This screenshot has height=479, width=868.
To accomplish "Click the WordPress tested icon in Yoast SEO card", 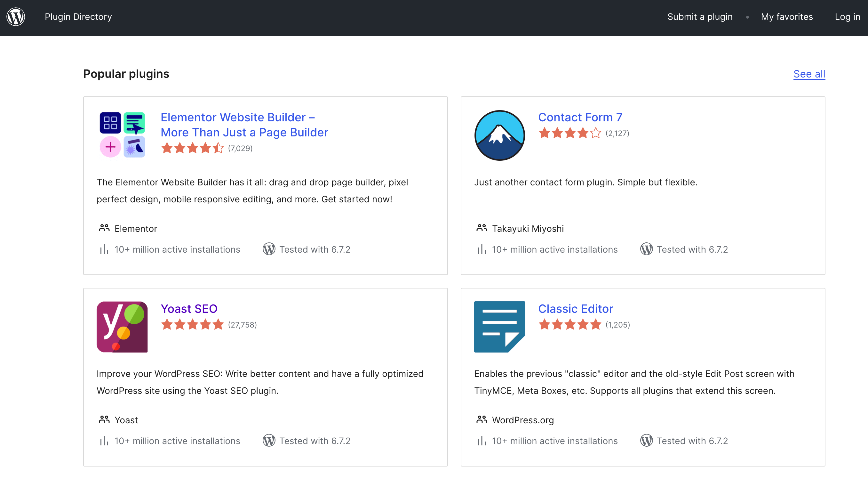I will tap(269, 441).
